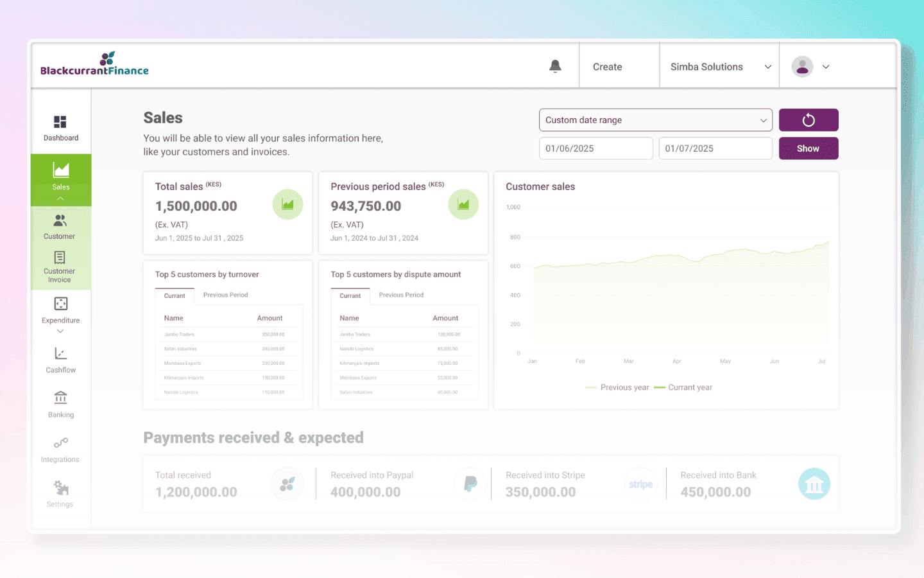The height and width of the screenshot is (578, 924).
Task: Open Integrations from the sidebar
Action: click(x=60, y=450)
